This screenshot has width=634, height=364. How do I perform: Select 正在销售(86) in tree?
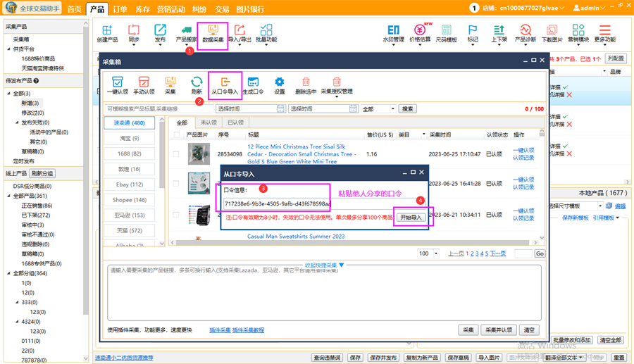37,206
